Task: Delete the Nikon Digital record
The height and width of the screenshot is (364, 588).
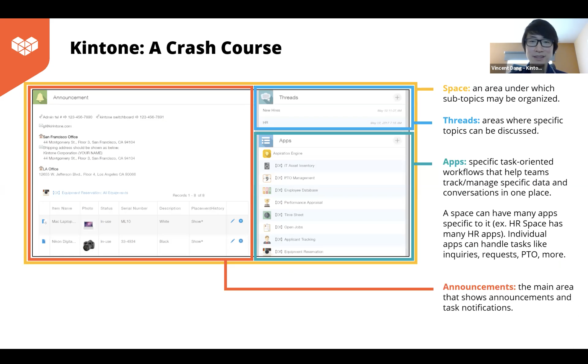Action: click(241, 241)
